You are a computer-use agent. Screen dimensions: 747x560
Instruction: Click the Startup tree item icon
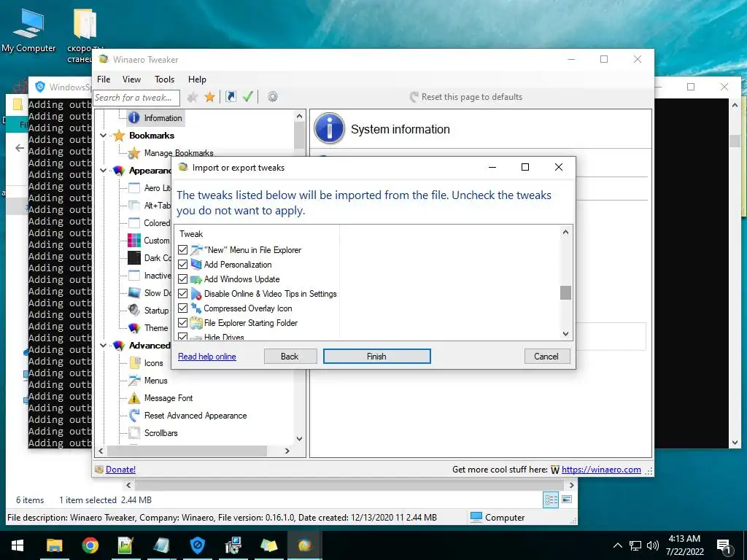click(134, 311)
